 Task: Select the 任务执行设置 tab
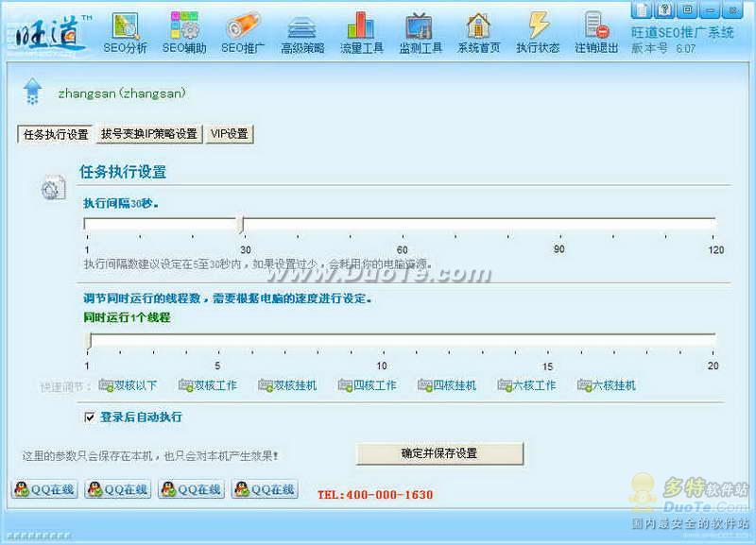[55, 134]
